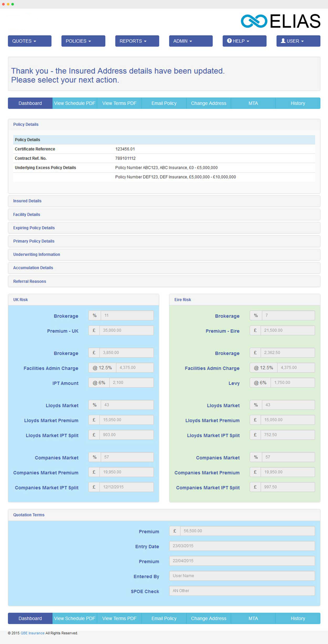Open the ADMIN dropdown menu
This screenshot has height=644, width=328.
click(190, 41)
